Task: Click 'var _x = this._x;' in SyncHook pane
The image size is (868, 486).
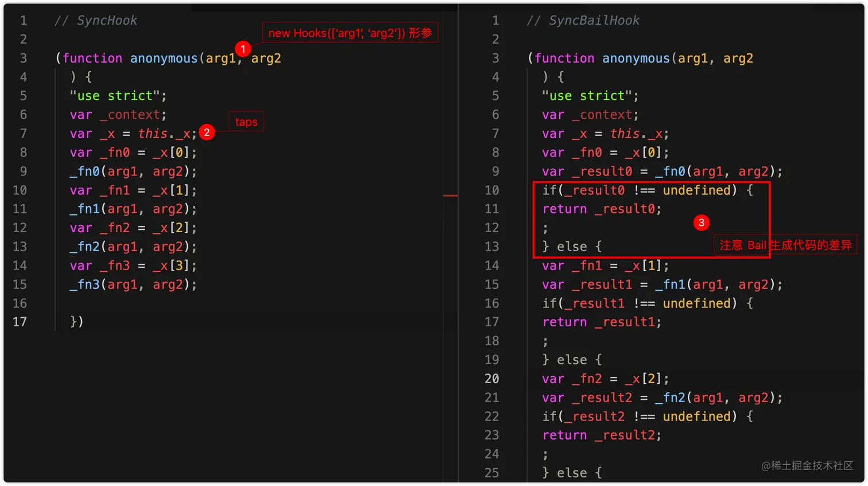Action: click(x=133, y=134)
